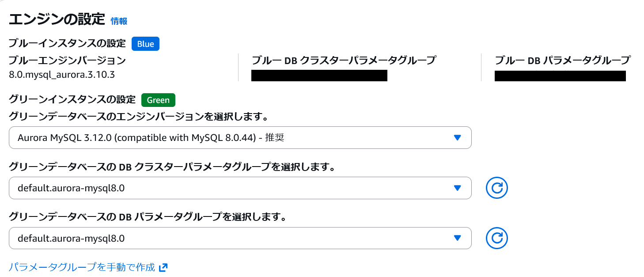Click the redacted blue DB cluster parameter group value
Viewport: 644px width, 277px height.
click(x=319, y=76)
